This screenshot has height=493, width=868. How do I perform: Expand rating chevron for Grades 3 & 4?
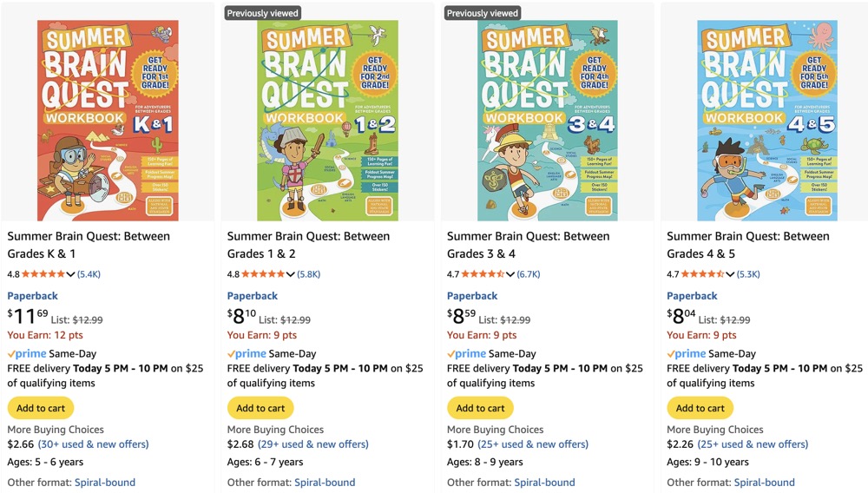click(510, 274)
